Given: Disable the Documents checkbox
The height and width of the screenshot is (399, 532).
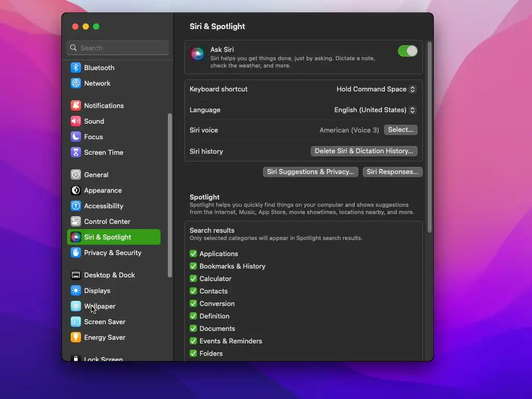Looking at the screenshot, I should pos(193,329).
